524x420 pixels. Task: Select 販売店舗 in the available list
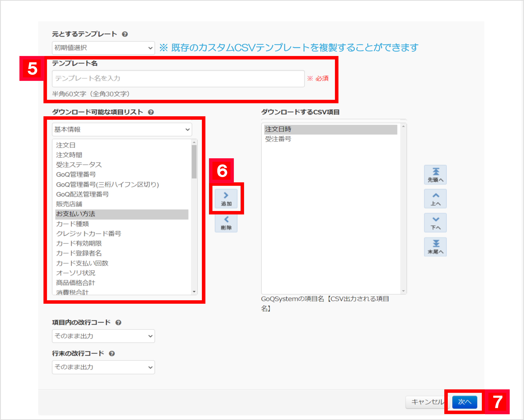(x=122, y=204)
